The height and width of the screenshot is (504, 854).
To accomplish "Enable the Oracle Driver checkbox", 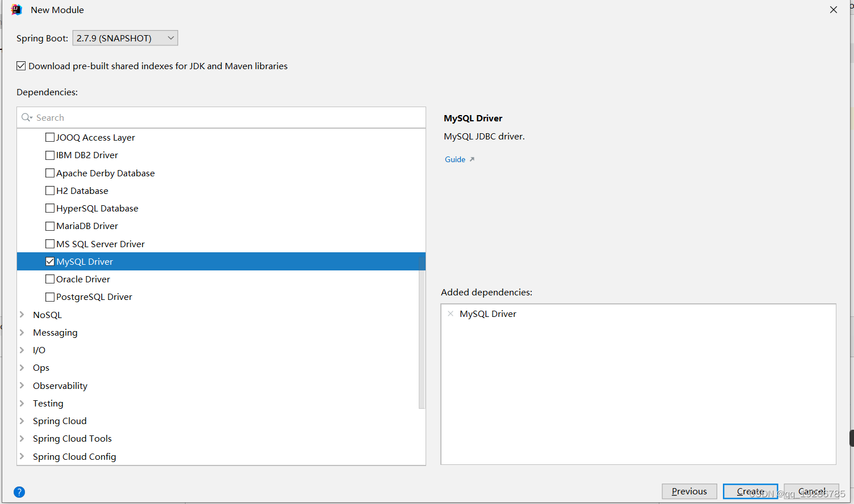I will 50,279.
